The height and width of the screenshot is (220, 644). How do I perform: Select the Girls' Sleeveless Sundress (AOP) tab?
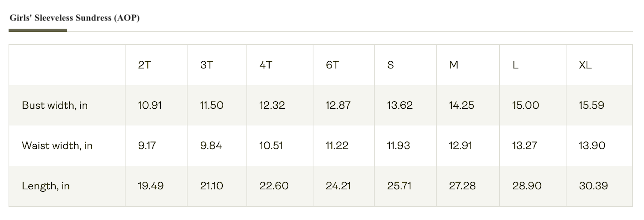[74, 18]
